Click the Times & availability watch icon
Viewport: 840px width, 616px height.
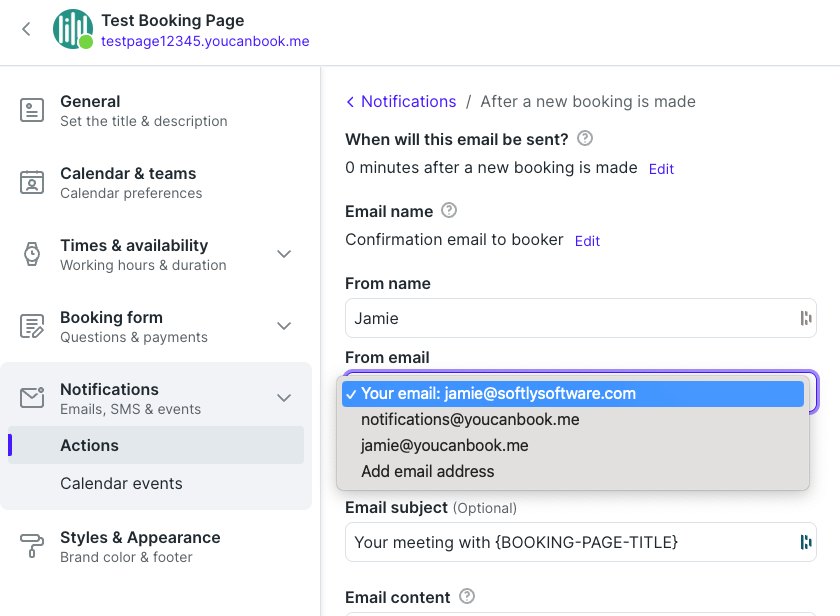pyautogui.click(x=32, y=254)
